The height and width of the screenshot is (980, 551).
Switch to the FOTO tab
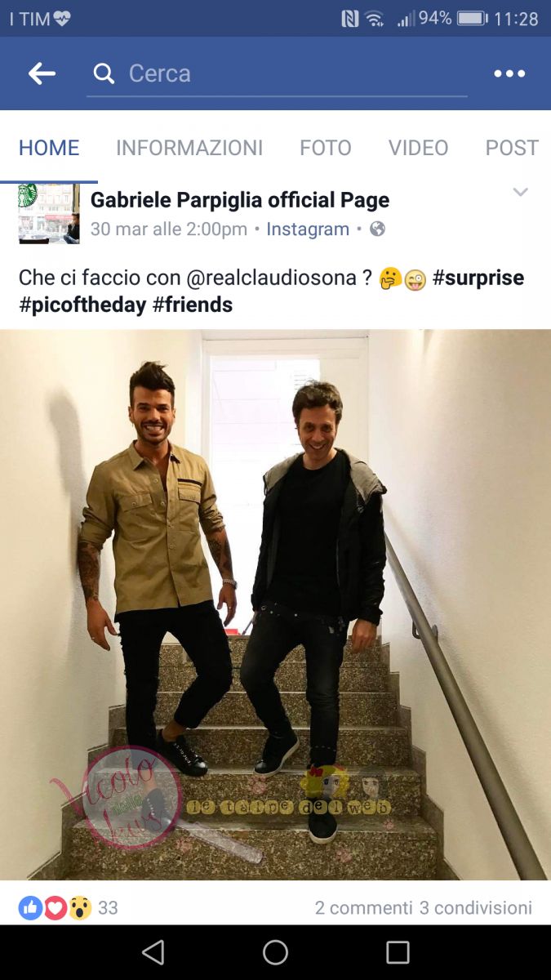tap(325, 148)
